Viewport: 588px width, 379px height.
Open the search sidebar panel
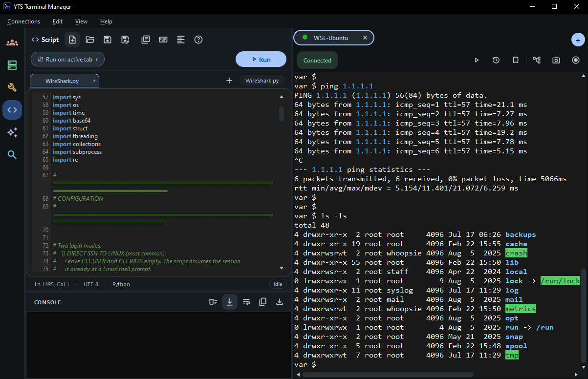click(12, 155)
